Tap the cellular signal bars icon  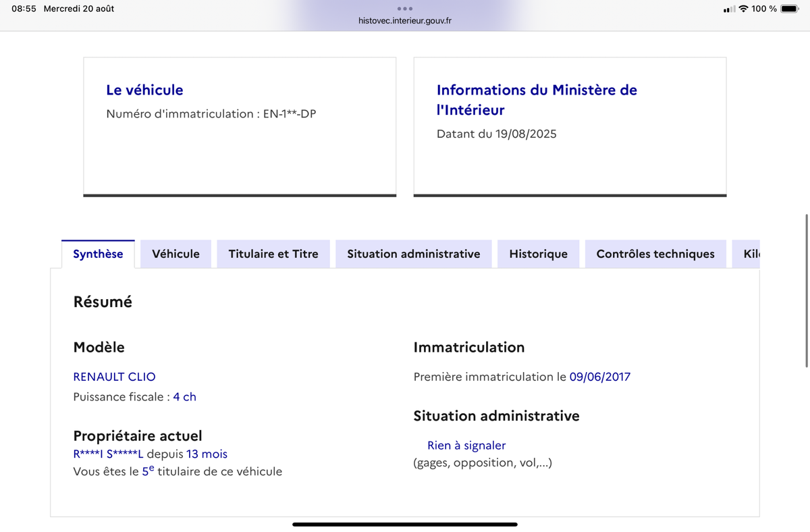[729, 9]
